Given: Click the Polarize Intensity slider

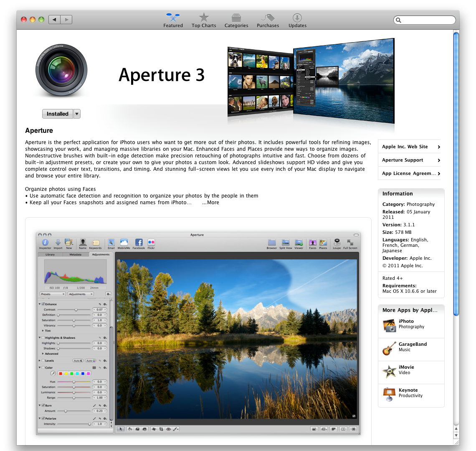Looking at the screenshot, I should [74, 424].
